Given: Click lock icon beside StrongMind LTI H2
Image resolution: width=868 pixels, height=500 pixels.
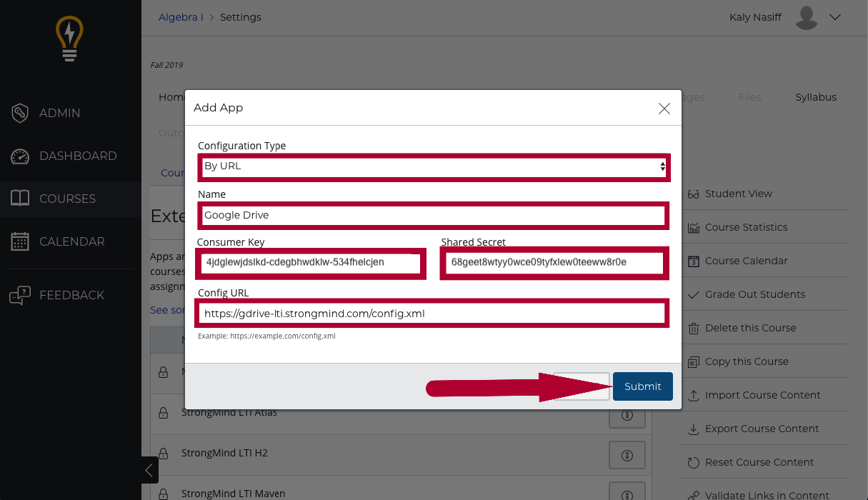Looking at the screenshot, I should 163,453.
